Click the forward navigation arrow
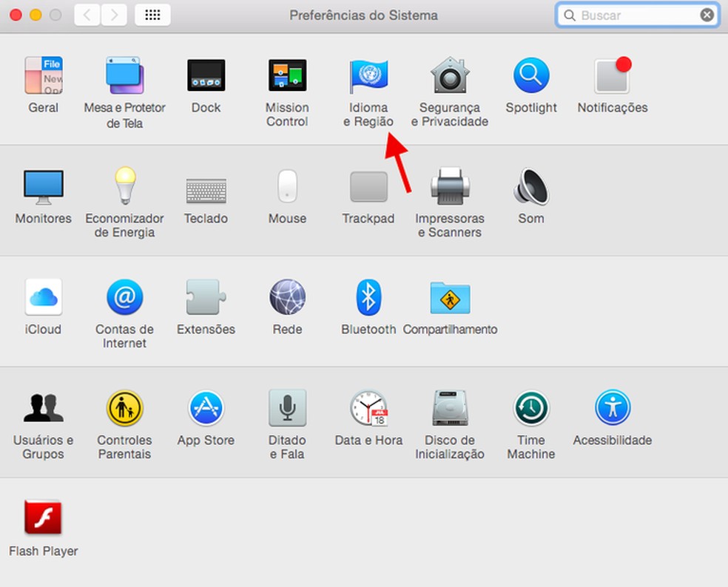The height and width of the screenshot is (587, 728). [x=114, y=16]
